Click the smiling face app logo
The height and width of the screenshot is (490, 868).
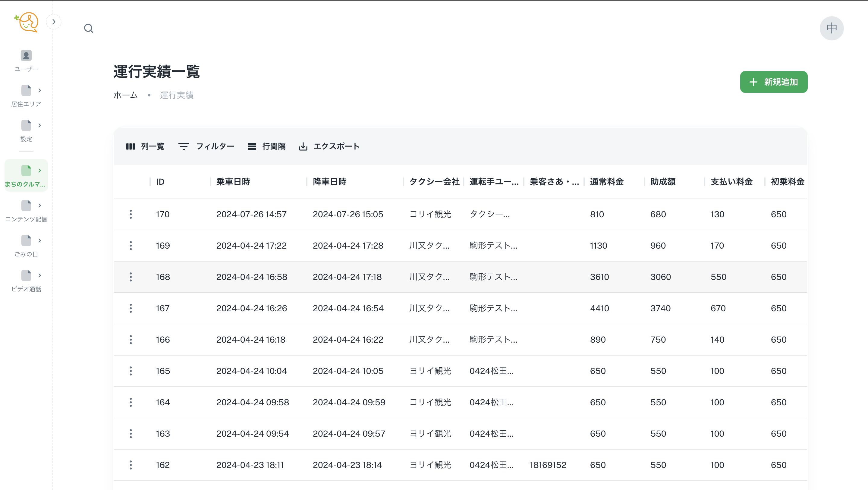27,22
